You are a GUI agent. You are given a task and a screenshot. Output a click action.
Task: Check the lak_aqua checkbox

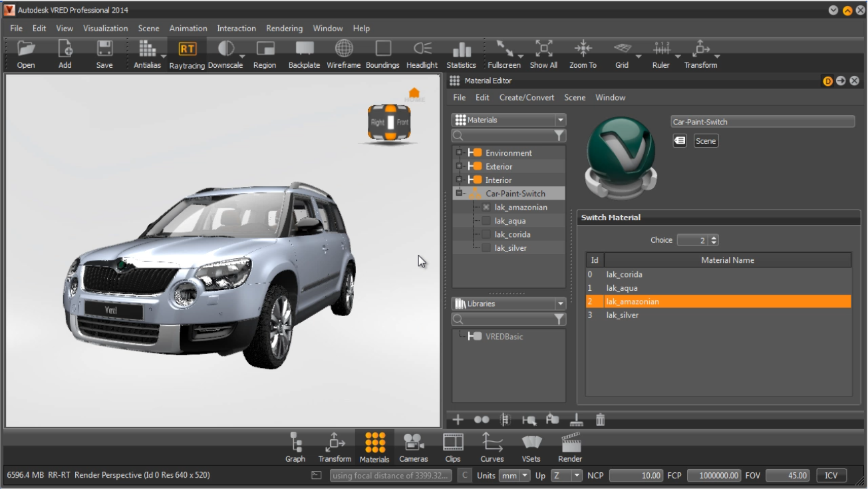pos(486,221)
